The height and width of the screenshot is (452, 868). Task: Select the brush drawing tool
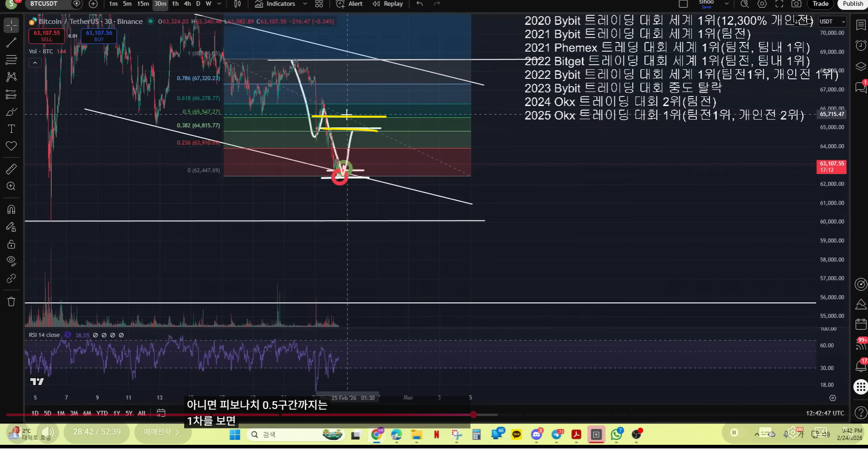tap(11, 112)
